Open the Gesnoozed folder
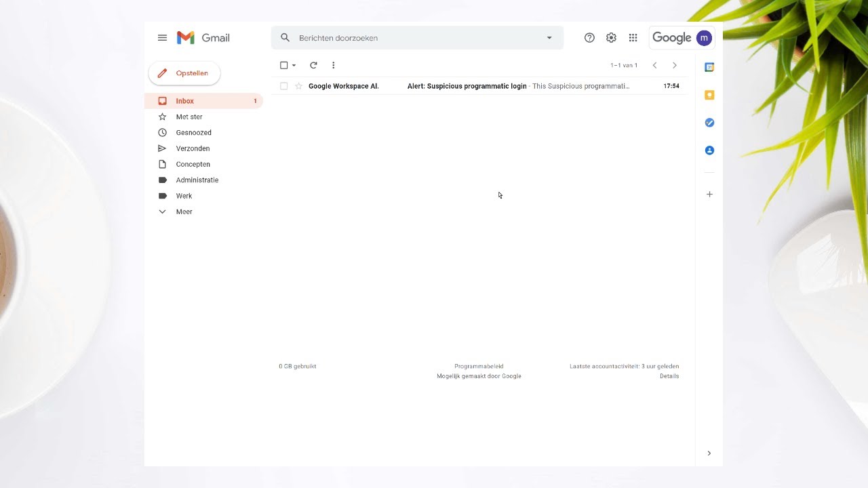This screenshot has width=868, height=488. 203,133
